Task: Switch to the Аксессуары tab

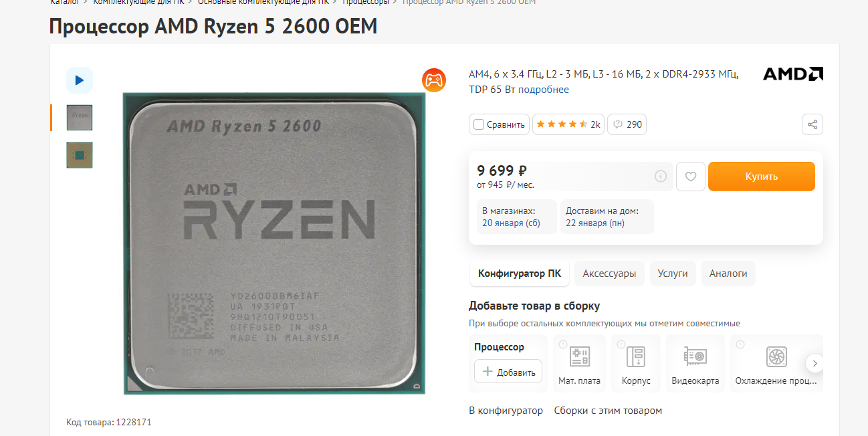Action: point(609,274)
